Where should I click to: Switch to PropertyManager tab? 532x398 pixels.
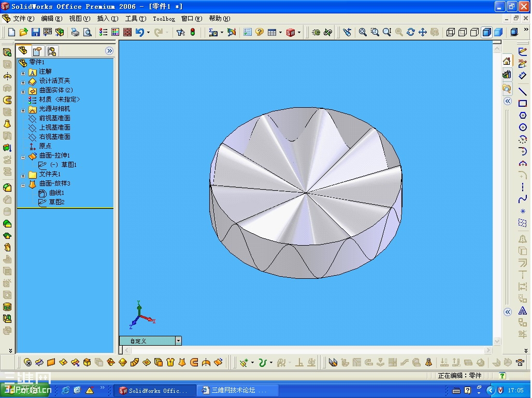(x=37, y=51)
